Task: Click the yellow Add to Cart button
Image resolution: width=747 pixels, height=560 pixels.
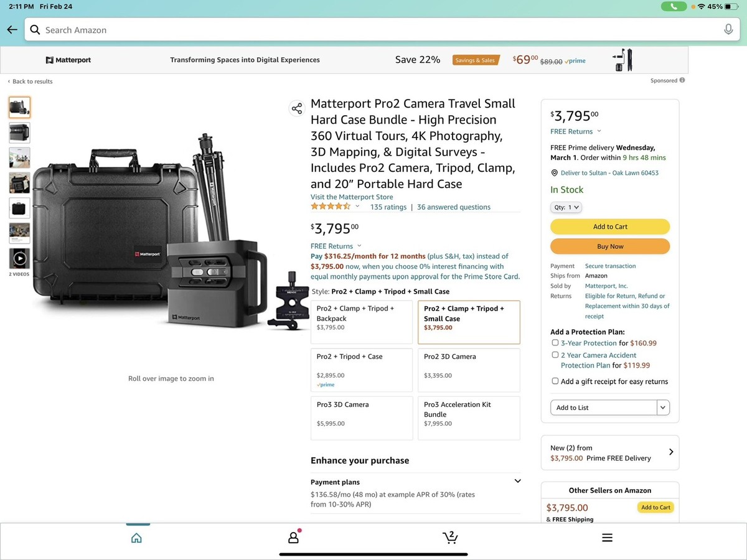Action: click(610, 226)
